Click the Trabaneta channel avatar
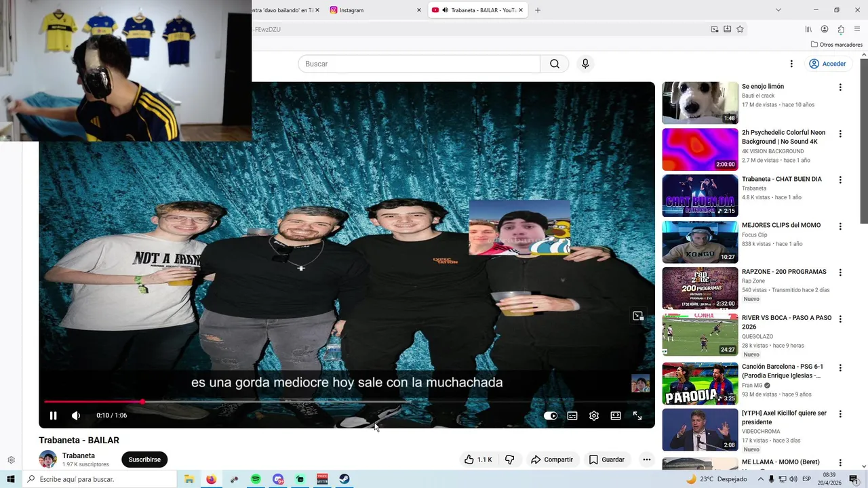 [x=47, y=459]
